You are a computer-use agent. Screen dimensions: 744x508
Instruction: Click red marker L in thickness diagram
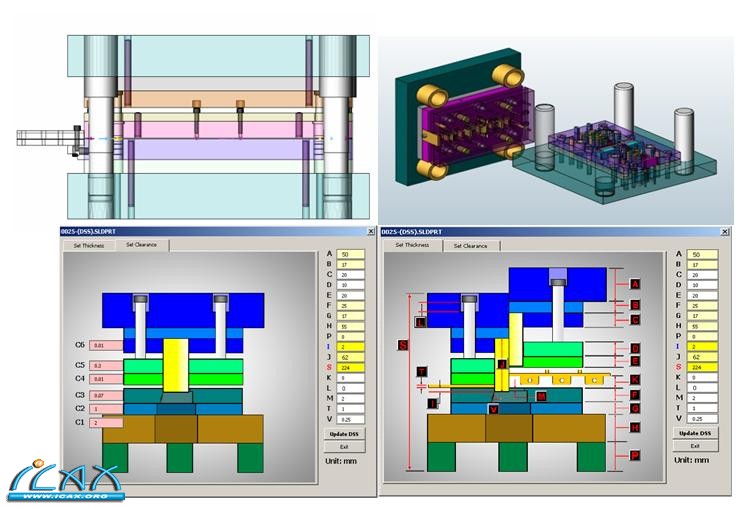[x=421, y=323]
